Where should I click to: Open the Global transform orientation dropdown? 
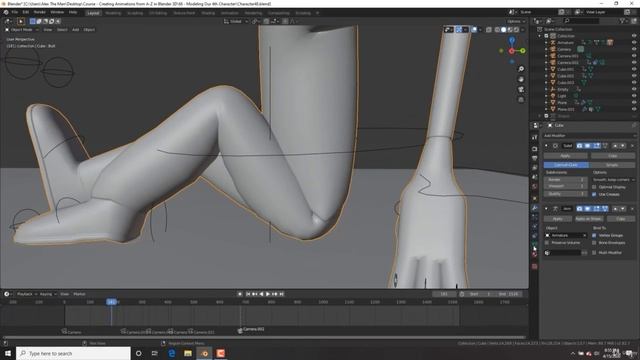[236, 21]
